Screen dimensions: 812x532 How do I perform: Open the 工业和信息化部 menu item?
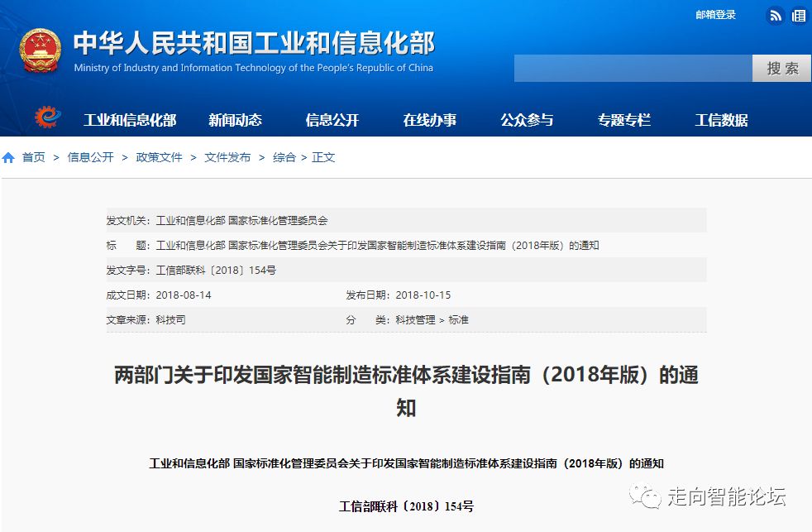click(130, 120)
